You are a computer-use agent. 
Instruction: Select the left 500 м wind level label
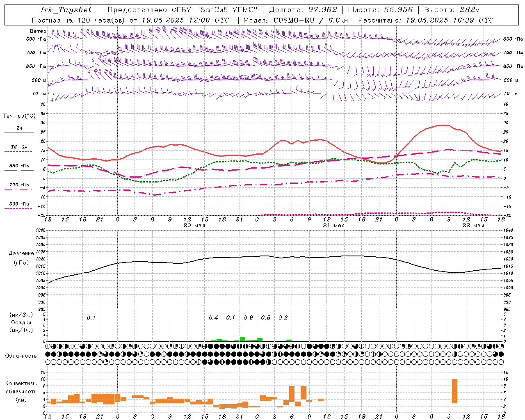(39, 80)
